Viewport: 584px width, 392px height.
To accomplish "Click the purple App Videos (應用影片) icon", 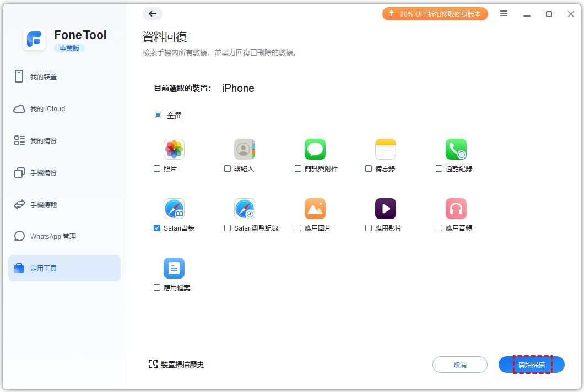I will [x=385, y=209].
